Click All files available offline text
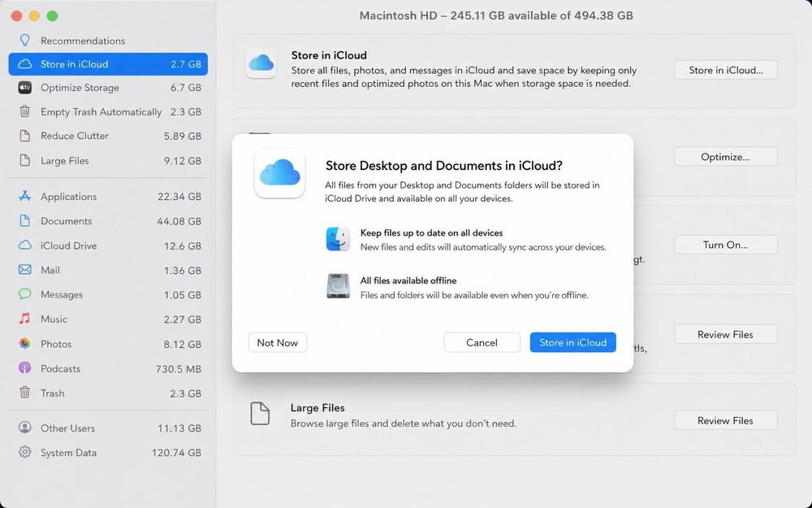Image resolution: width=812 pixels, height=508 pixels. 408,280
